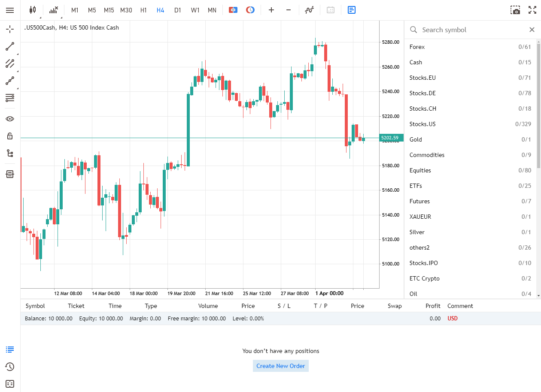Enter fullscreen mode
This screenshot has height=392, width=541.
click(x=532, y=10)
